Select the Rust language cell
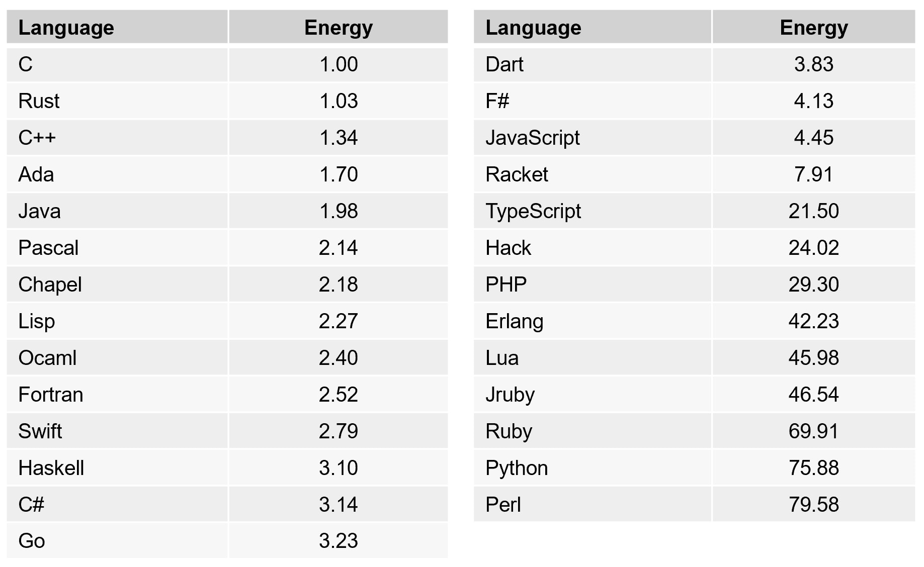This screenshot has width=924, height=567. (39, 101)
